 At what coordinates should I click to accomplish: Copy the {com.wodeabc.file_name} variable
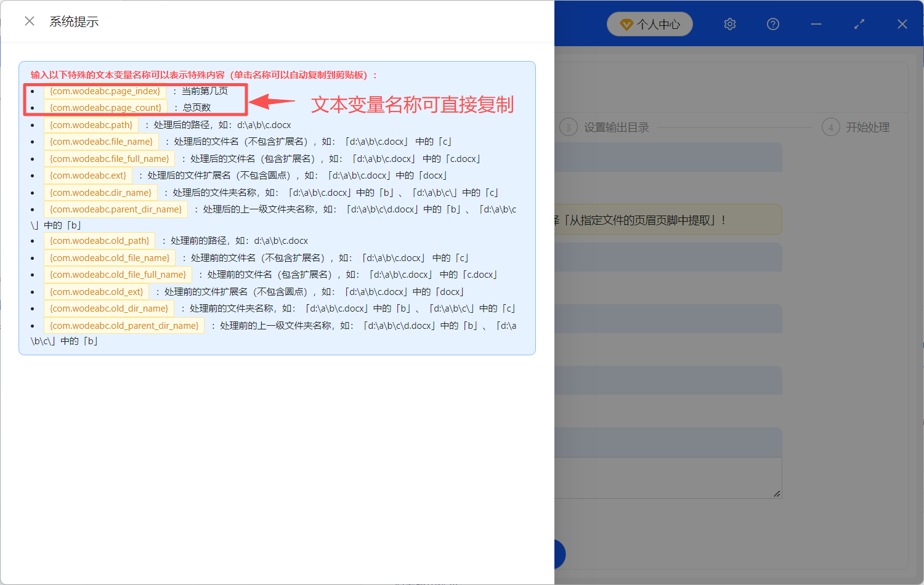click(102, 141)
